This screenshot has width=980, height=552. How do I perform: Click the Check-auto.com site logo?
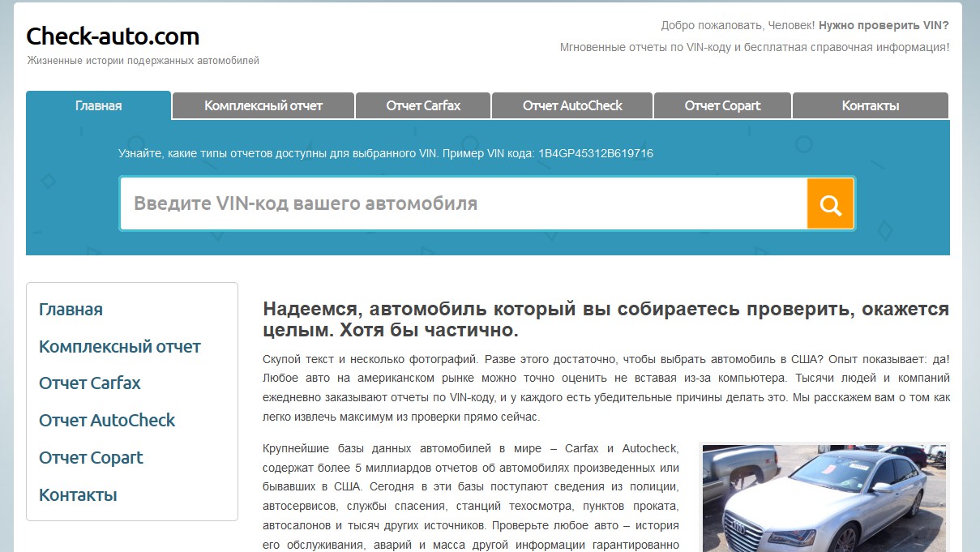[113, 36]
